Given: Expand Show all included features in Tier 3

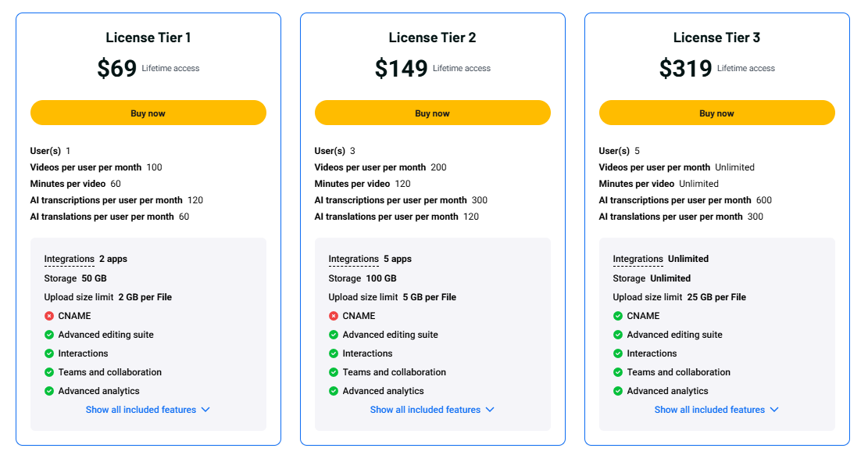Looking at the screenshot, I should click(716, 410).
